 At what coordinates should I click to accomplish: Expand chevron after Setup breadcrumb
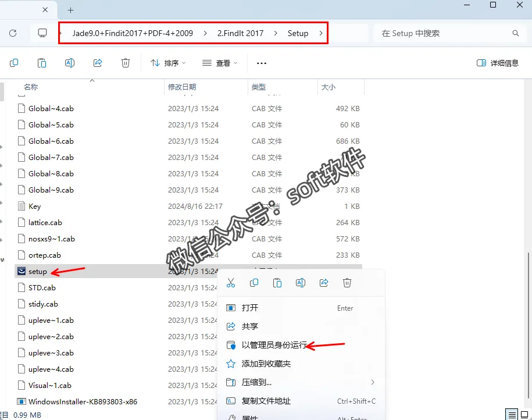point(320,33)
